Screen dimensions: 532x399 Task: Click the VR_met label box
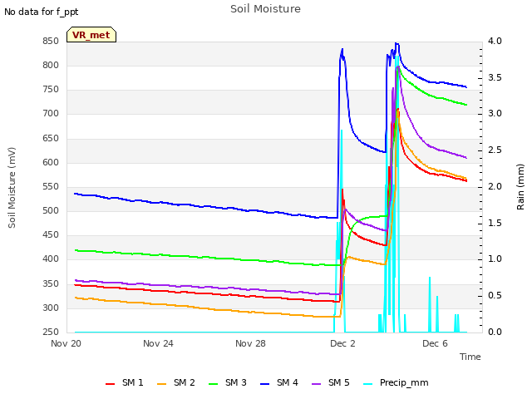point(91,35)
